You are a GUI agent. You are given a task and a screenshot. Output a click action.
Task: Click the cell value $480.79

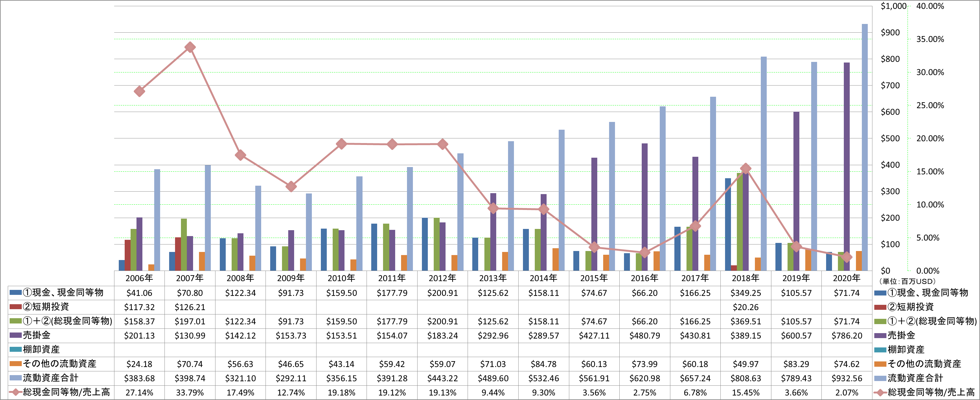tap(645, 336)
